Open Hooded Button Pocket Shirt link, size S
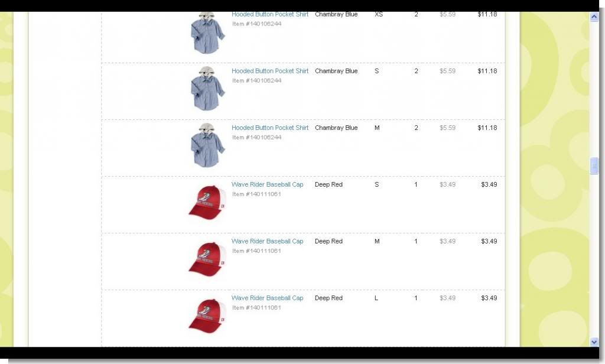 click(x=269, y=71)
